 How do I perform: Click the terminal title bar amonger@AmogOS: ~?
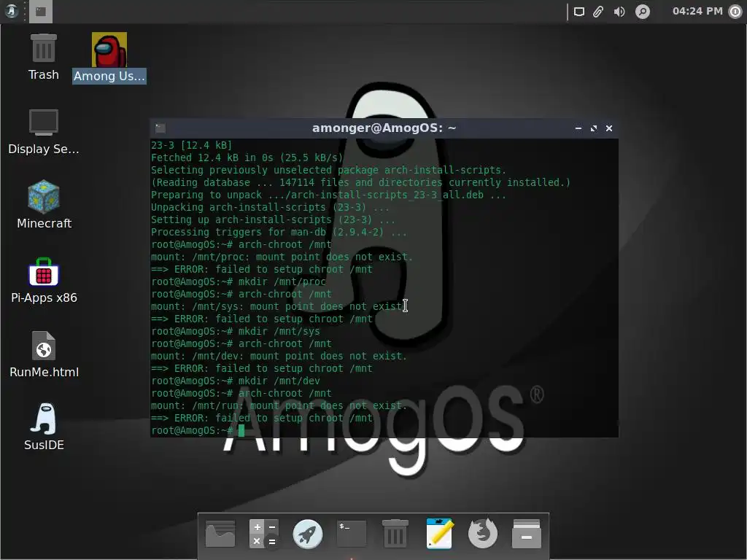(384, 128)
